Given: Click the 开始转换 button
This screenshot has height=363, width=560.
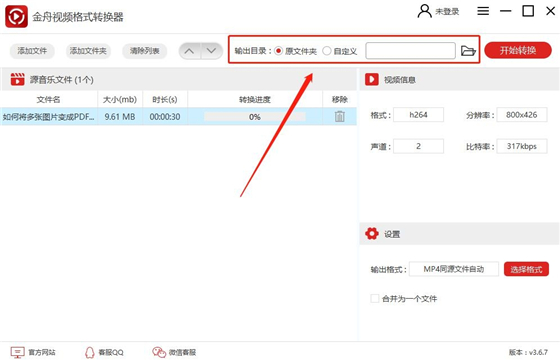Looking at the screenshot, I should pos(518,50).
